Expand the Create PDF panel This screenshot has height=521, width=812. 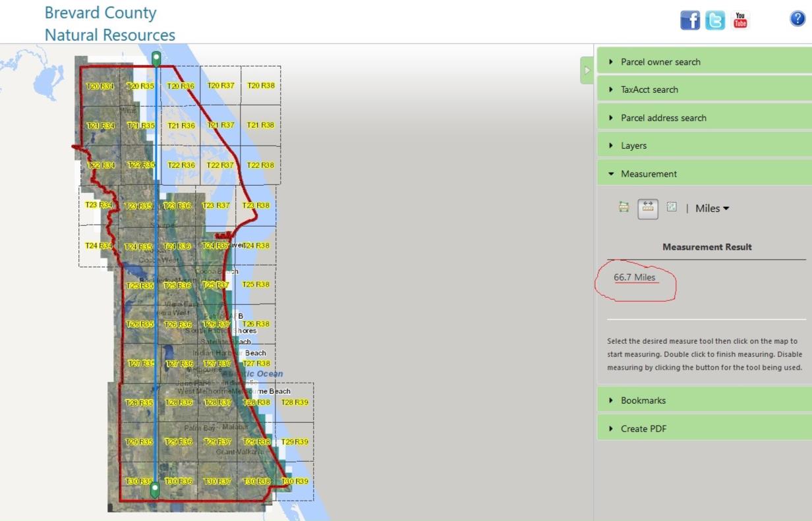click(705, 429)
